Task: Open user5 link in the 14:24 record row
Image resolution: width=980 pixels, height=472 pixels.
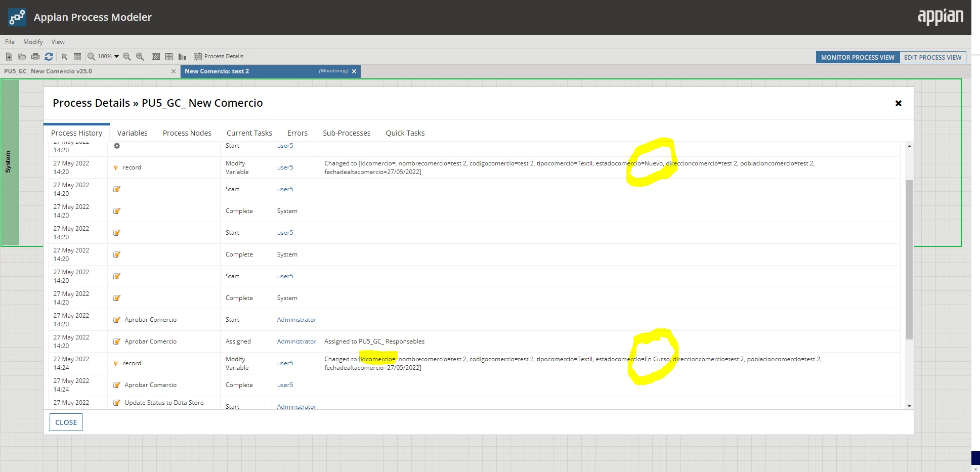Action: click(x=285, y=363)
